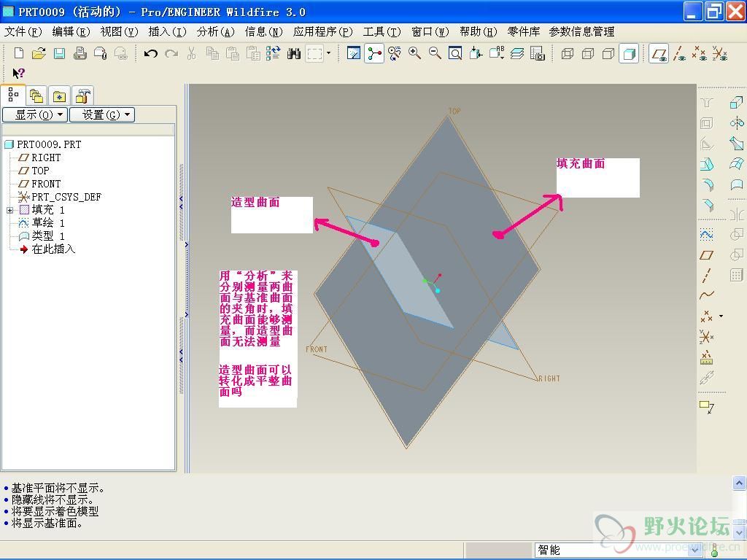This screenshot has height=560, width=747.
Task: Switch to Hidden Line display
Action: coord(588,53)
